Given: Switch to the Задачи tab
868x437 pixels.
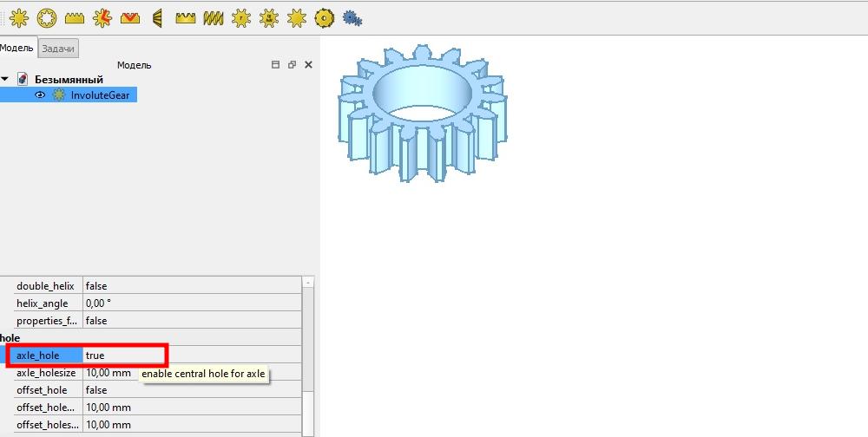Looking at the screenshot, I should 59,49.
